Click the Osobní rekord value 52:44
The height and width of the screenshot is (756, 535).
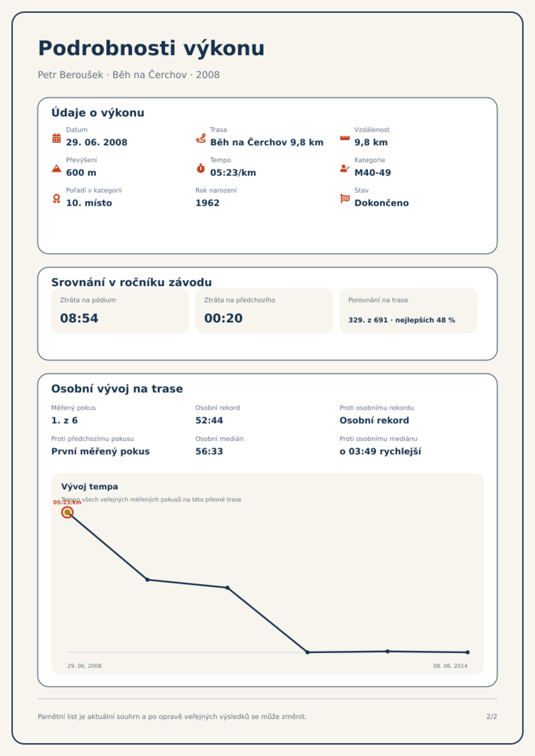tap(209, 420)
